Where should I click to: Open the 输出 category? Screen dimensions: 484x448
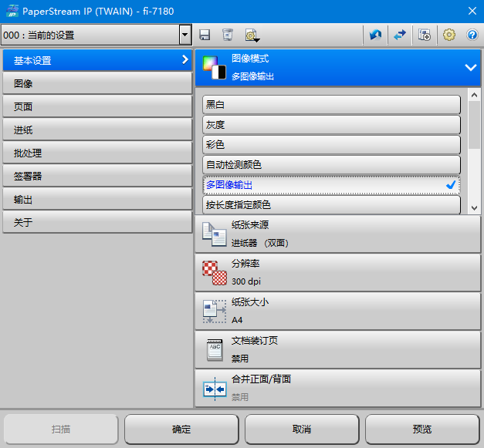pyautogui.click(x=97, y=200)
